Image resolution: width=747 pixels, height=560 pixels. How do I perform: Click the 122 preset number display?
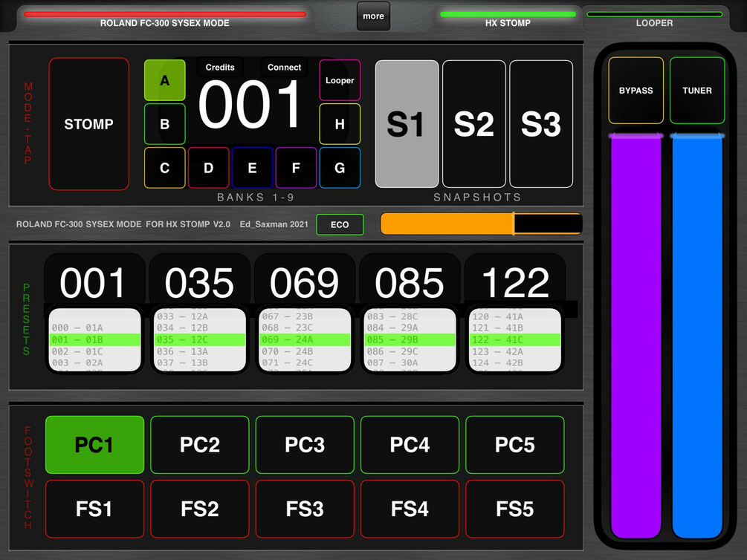click(x=515, y=283)
